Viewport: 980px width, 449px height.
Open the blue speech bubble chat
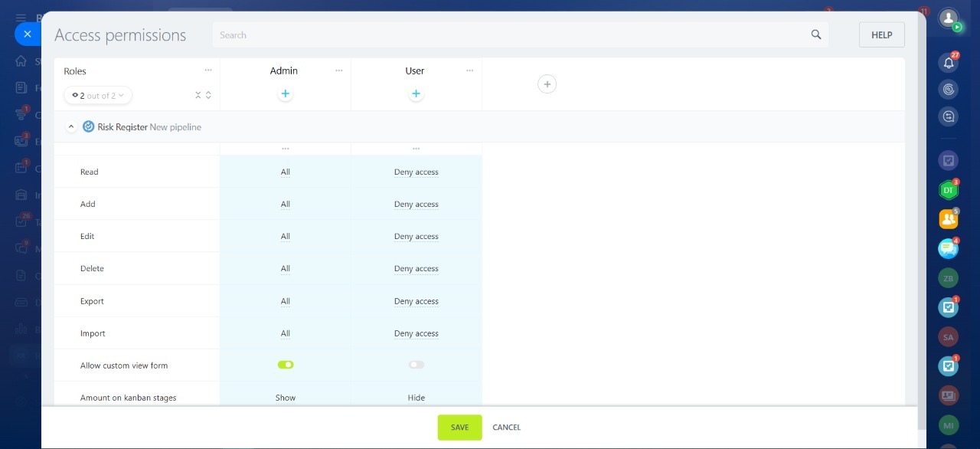tap(949, 248)
